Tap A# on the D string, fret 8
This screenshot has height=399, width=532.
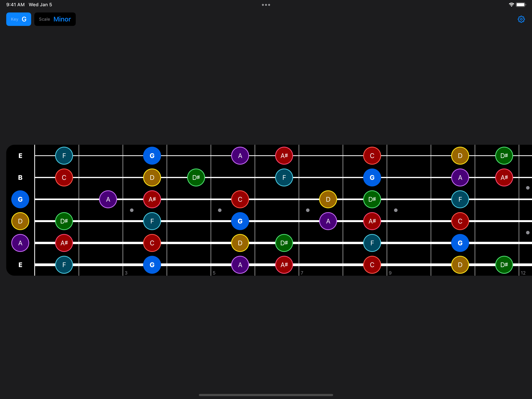(x=372, y=221)
